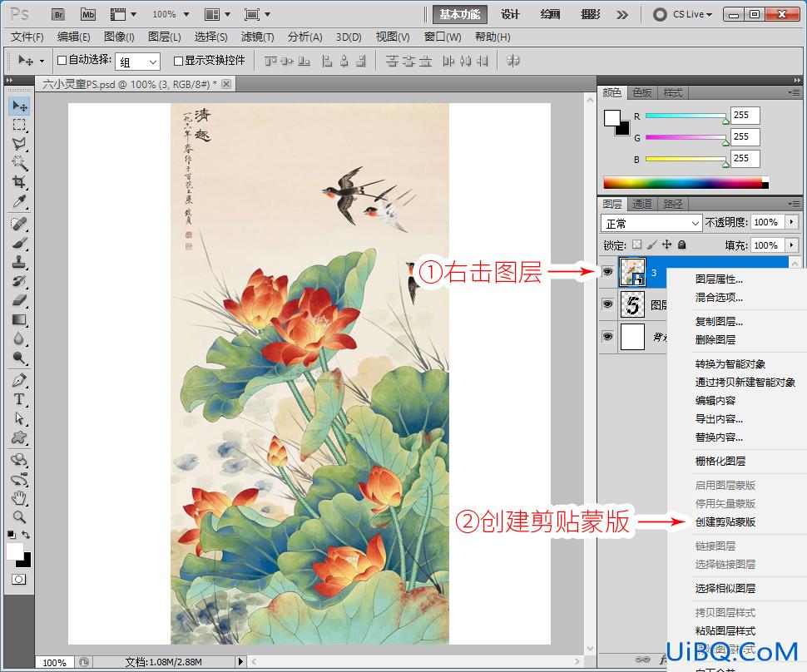The height and width of the screenshot is (672, 807).
Task: Reset default foreground and background colors
Action: [12, 535]
